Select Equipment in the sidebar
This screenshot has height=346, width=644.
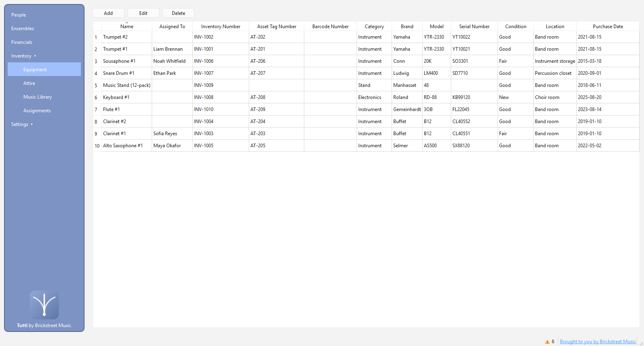point(44,70)
